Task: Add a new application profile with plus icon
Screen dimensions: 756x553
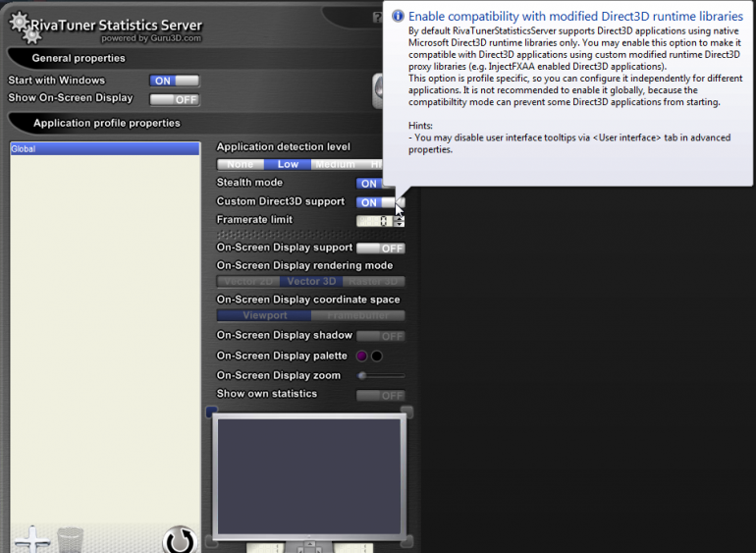Action: coord(32,539)
